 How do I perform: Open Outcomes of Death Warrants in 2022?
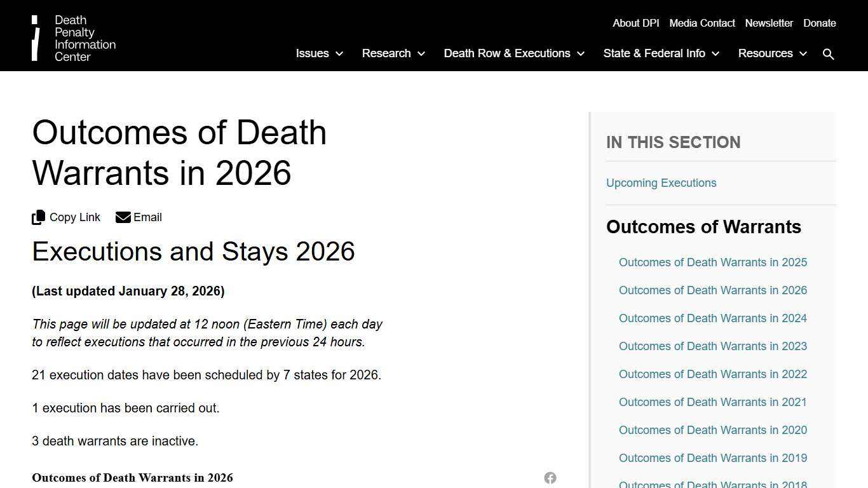click(712, 374)
